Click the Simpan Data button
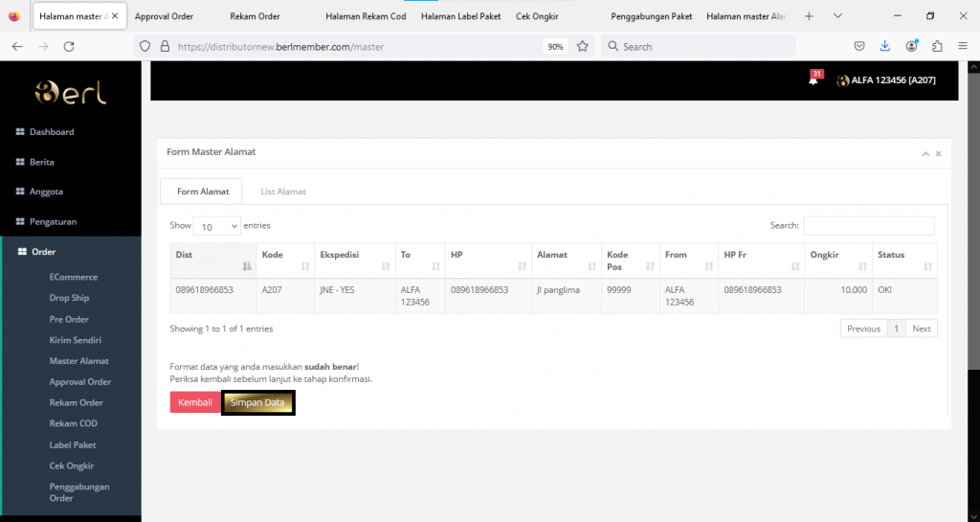Image resolution: width=980 pixels, height=522 pixels. pos(257,403)
